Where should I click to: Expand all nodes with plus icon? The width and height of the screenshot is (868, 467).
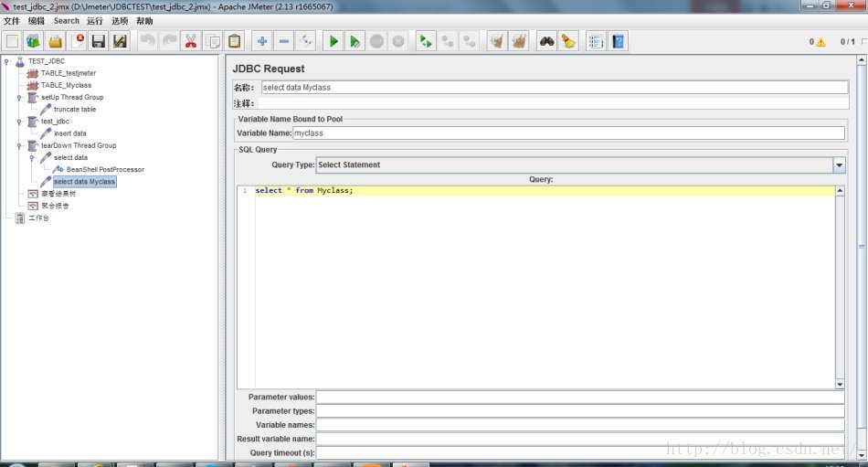pos(262,41)
